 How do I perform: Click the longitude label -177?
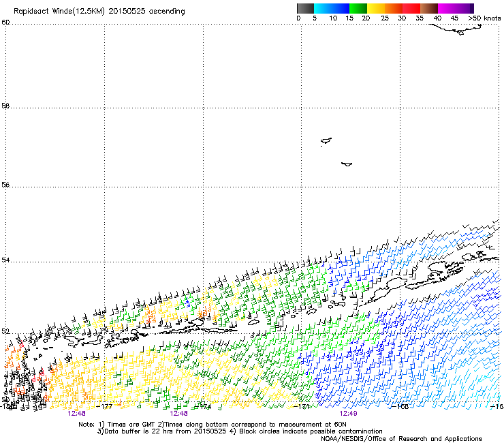point(104,407)
